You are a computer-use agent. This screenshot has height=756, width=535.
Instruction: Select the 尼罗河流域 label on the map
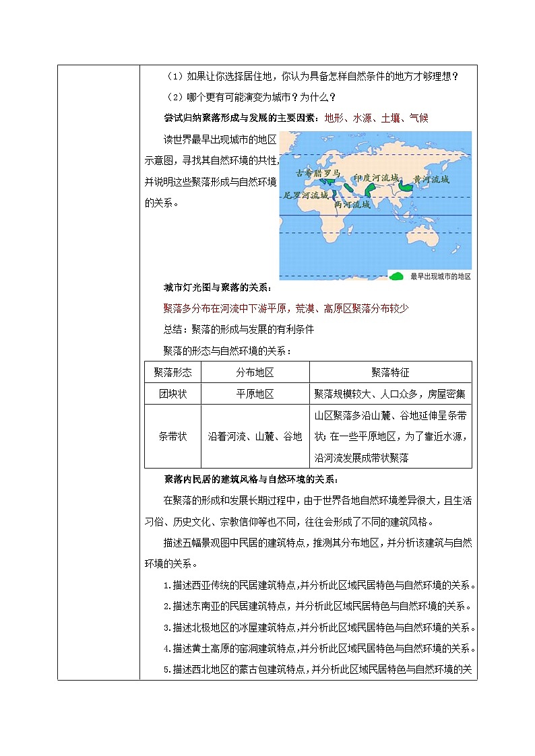click(x=306, y=195)
